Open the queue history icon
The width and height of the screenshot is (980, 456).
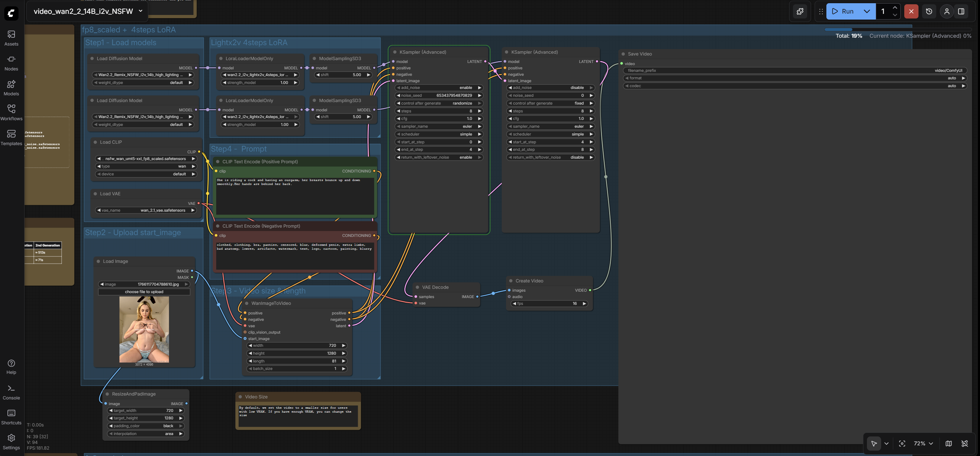(x=929, y=11)
